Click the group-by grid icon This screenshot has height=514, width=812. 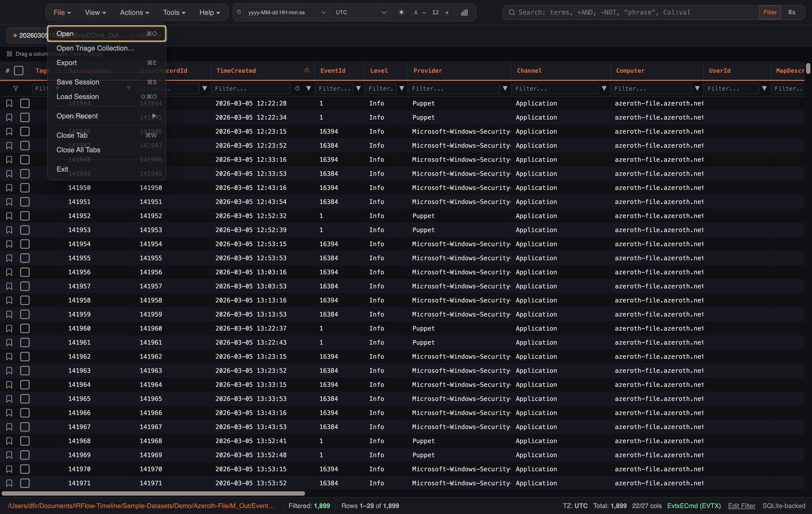(9, 54)
